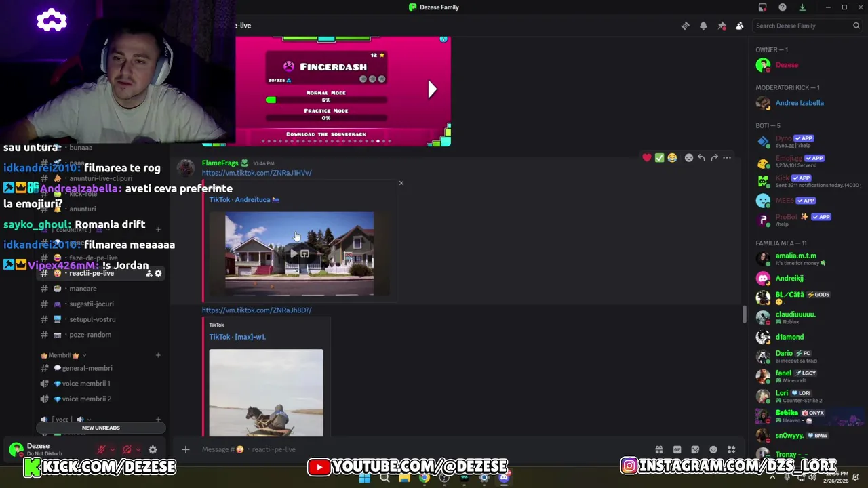
Task: Collapse the Membrii category
Action: tap(63, 356)
